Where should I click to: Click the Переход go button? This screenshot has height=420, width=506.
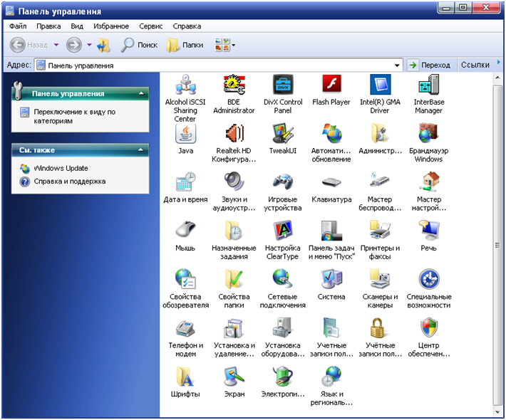click(x=430, y=65)
